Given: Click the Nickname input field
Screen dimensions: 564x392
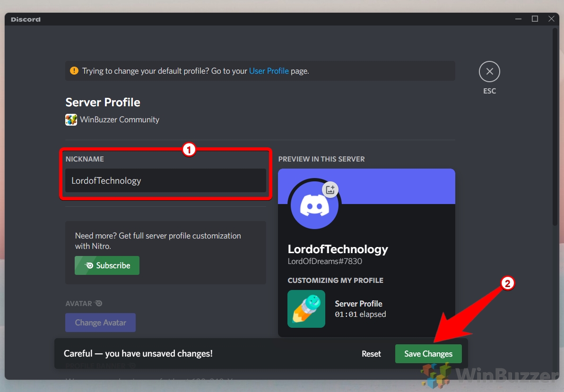Looking at the screenshot, I should click(x=165, y=180).
